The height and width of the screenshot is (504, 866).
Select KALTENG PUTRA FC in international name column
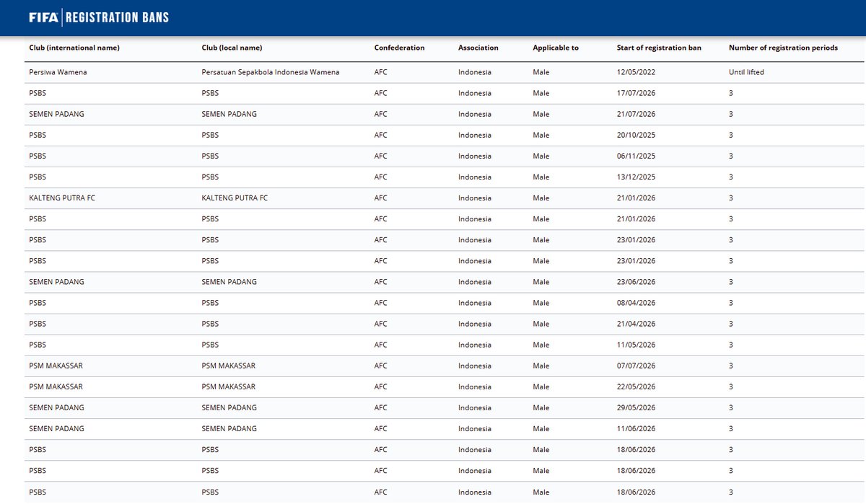(62, 198)
